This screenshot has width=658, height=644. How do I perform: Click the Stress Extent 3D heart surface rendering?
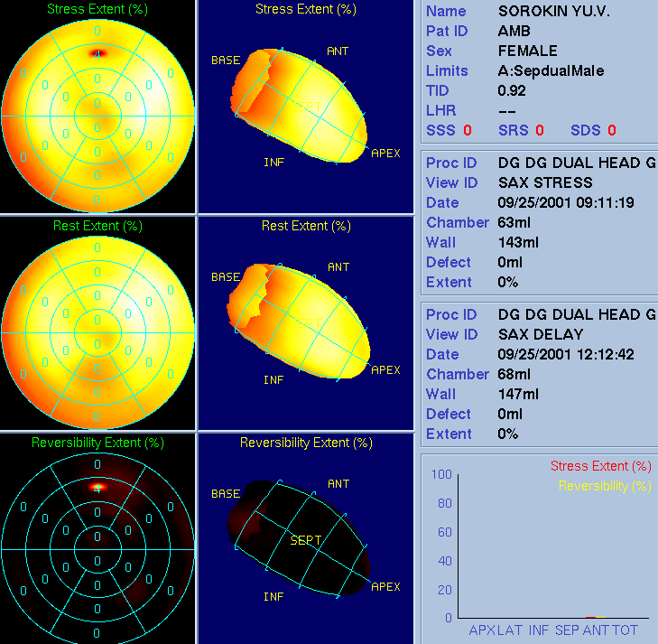[299, 106]
